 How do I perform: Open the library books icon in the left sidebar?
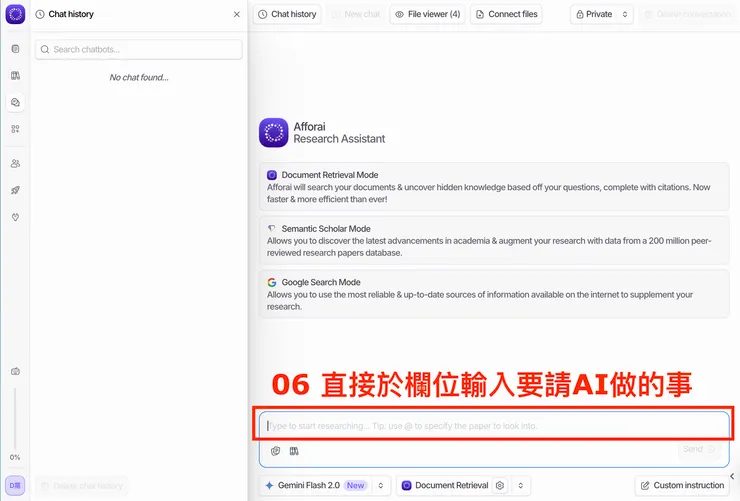[x=15, y=75]
